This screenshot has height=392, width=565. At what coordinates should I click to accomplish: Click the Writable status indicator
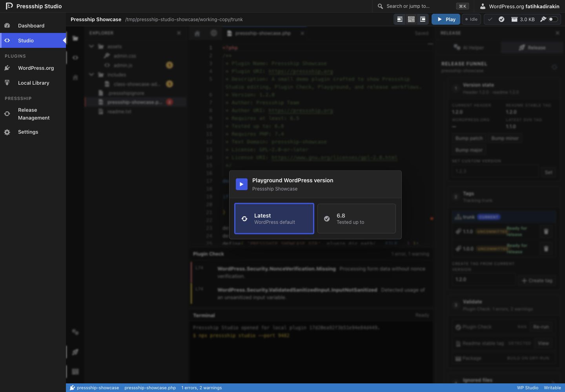click(552, 388)
